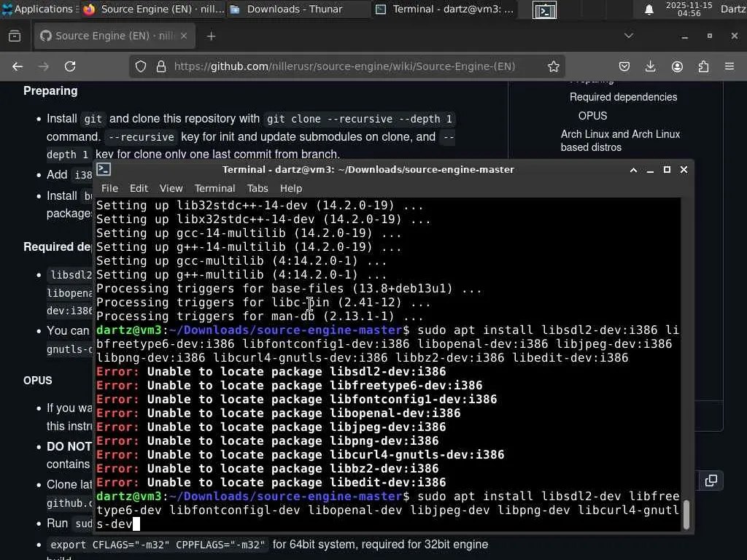The width and height of the screenshot is (747, 560).
Task: Click the Preparing heading on wiki page
Action: 50,91
